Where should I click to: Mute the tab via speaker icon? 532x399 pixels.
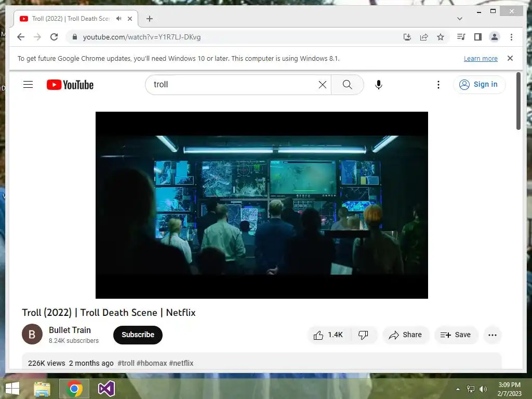click(x=118, y=19)
